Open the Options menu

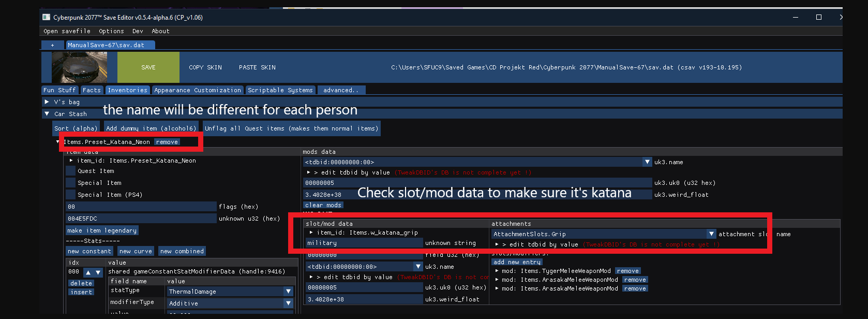pyautogui.click(x=111, y=31)
